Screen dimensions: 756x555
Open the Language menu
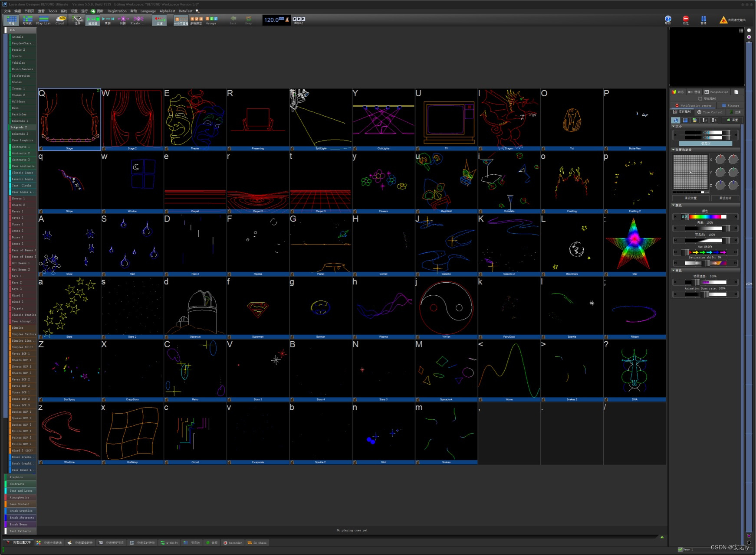[148, 11]
